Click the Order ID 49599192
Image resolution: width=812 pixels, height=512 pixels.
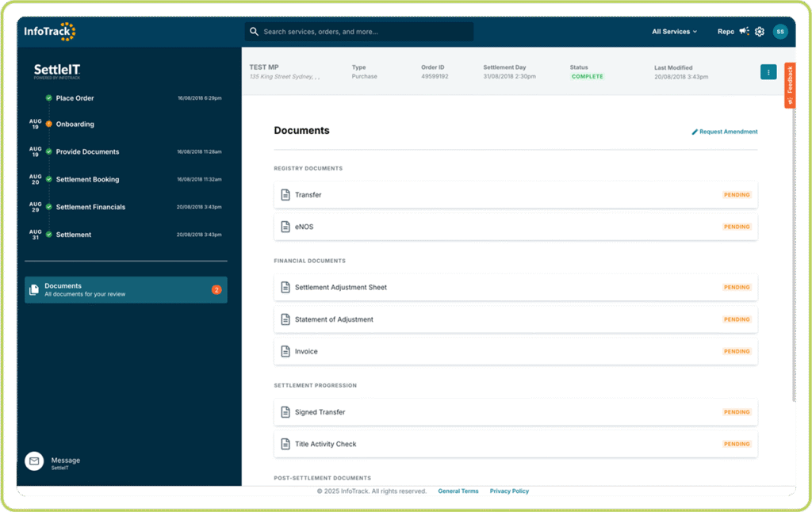435,77
